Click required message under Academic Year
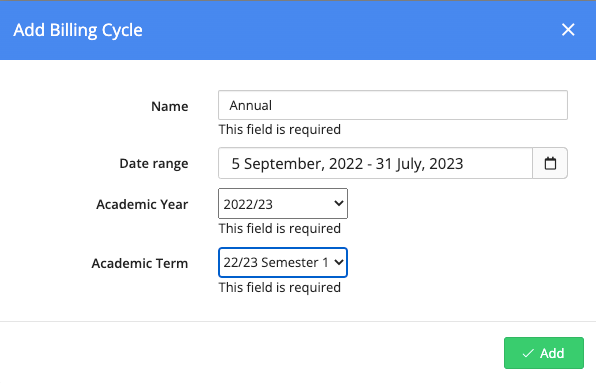596x383 pixels. click(x=279, y=228)
